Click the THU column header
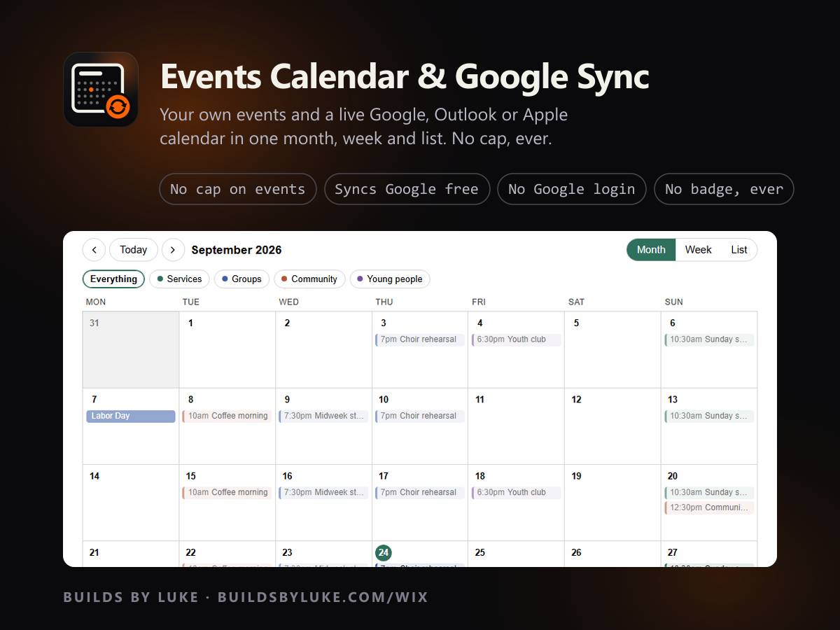 pyautogui.click(x=384, y=302)
